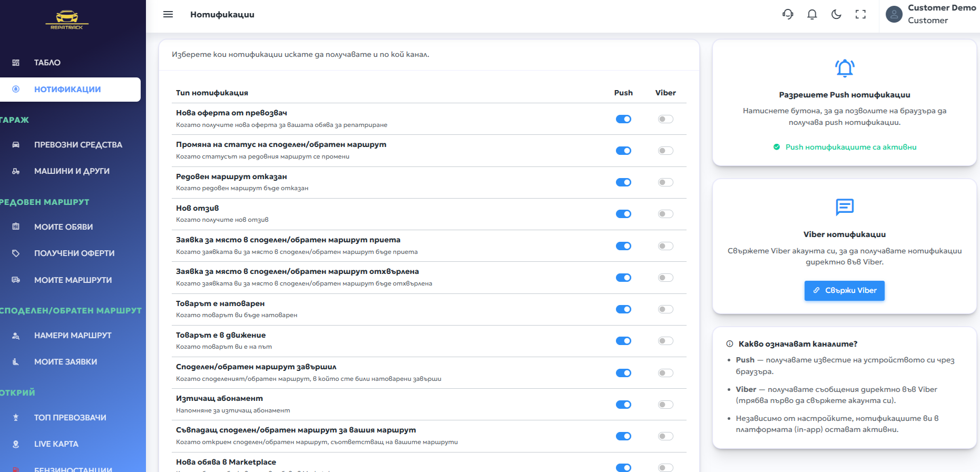Enable Viber for Нов отзив

pyautogui.click(x=665, y=214)
